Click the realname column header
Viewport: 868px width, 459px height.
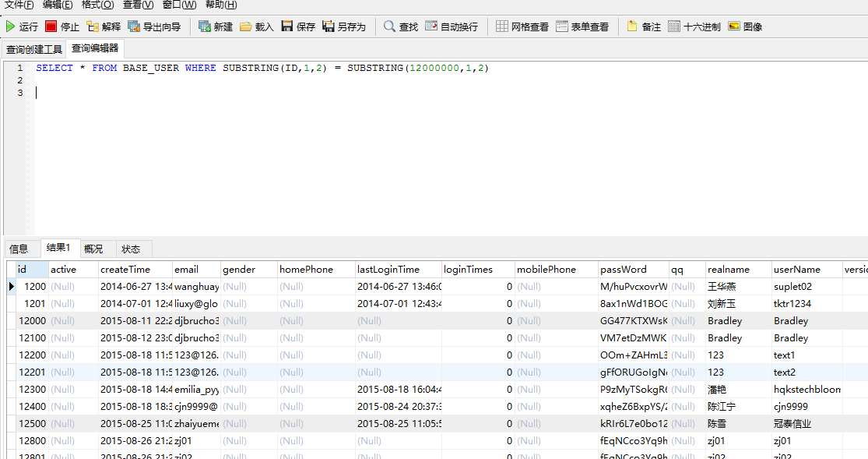pos(739,270)
